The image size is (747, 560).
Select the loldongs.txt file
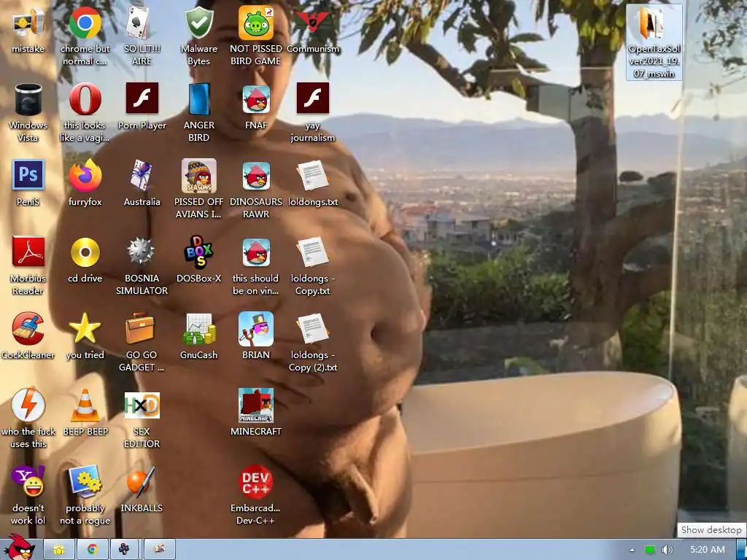pos(313,183)
